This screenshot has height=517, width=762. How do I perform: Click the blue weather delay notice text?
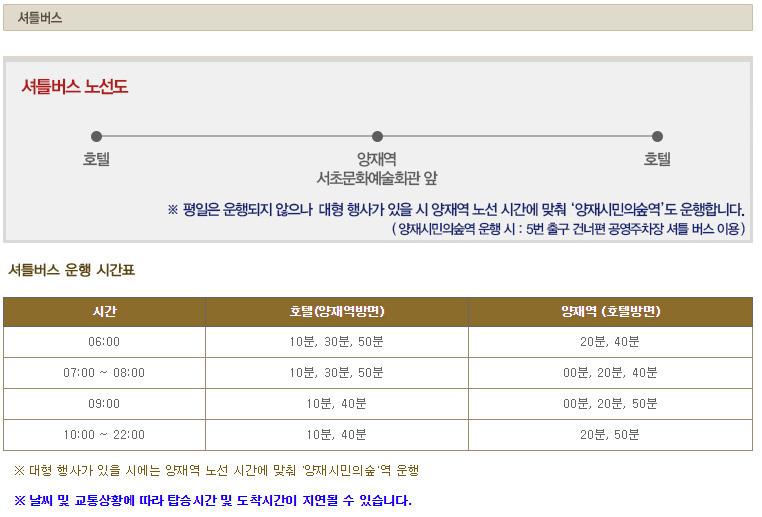coord(212,500)
